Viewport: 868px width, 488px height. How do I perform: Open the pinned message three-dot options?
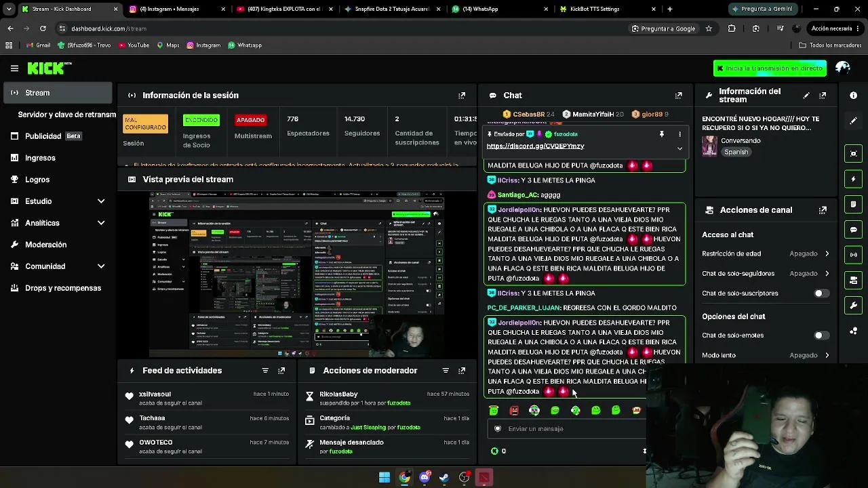point(679,134)
